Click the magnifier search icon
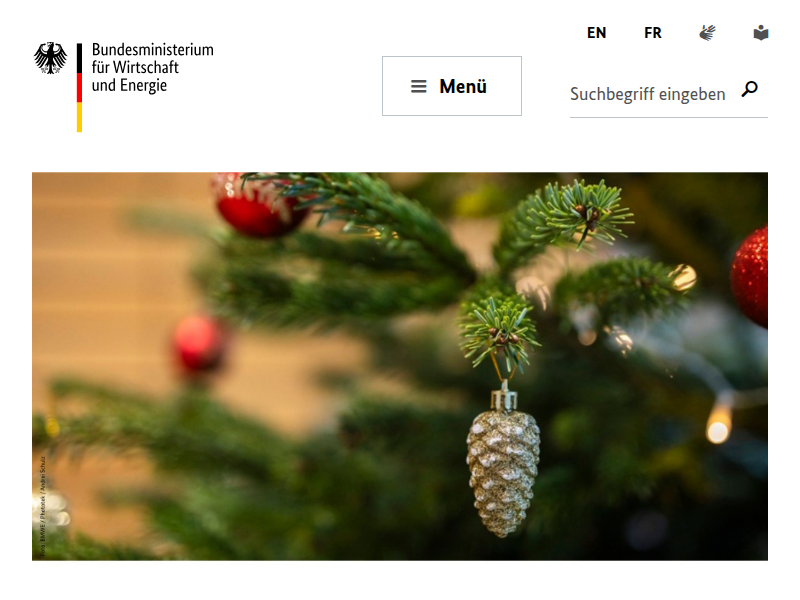800x600 pixels. [749, 89]
